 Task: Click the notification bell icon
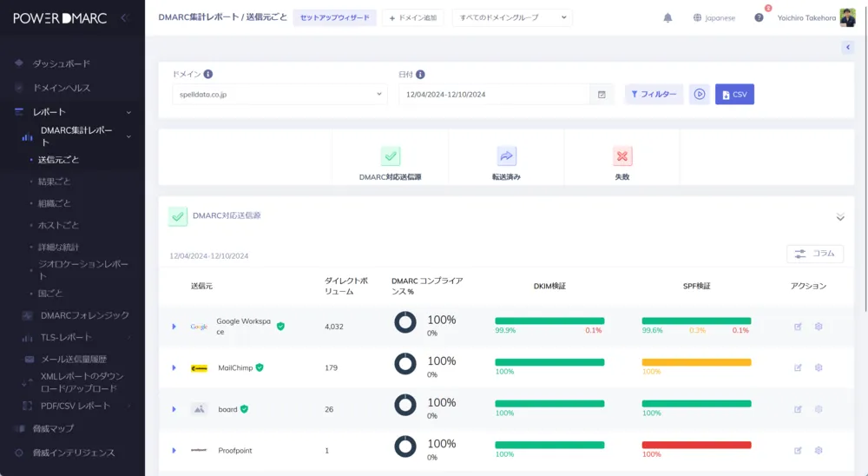667,17
